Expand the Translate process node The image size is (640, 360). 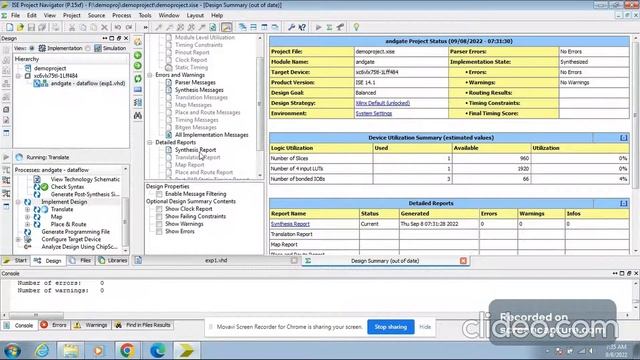pos(27,209)
